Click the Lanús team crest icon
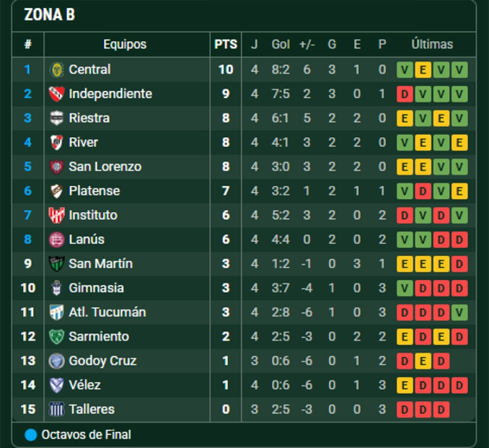The height and width of the screenshot is (448, 489). click(x=57, y=239)
